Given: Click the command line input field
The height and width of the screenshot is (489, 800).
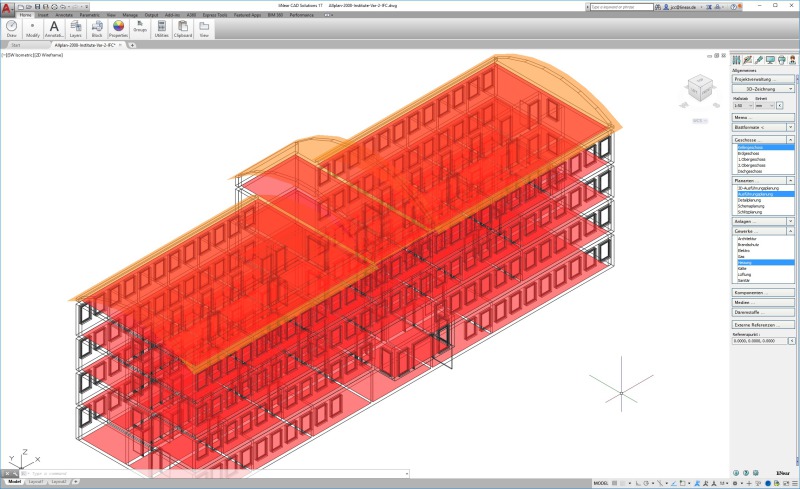Looking at the screenshot, I should coord(200,473).
